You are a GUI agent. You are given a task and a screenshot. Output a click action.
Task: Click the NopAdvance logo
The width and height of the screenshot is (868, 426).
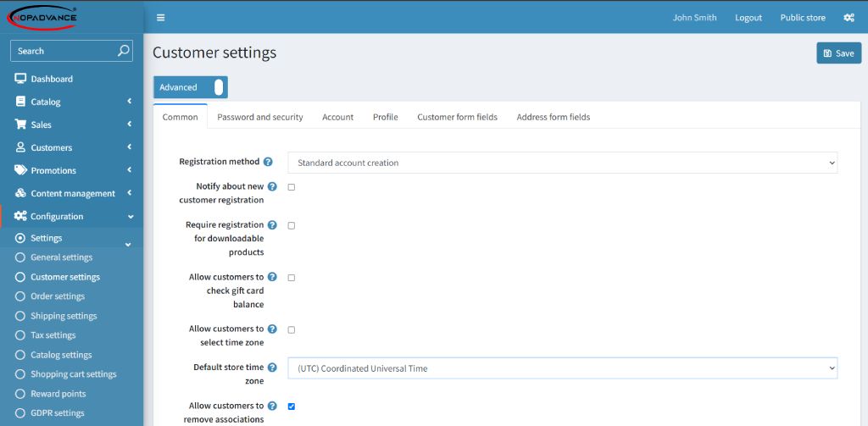click(42, 17)
